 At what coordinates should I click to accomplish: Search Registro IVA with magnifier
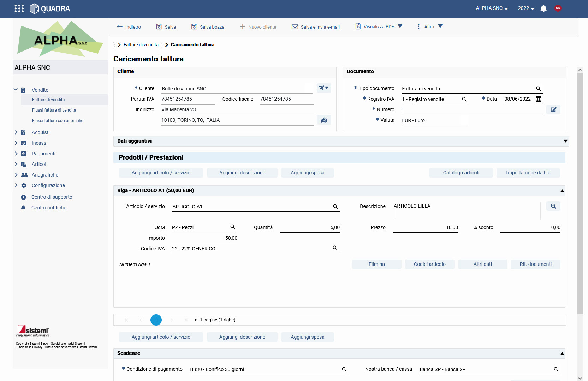coord(464,99)
